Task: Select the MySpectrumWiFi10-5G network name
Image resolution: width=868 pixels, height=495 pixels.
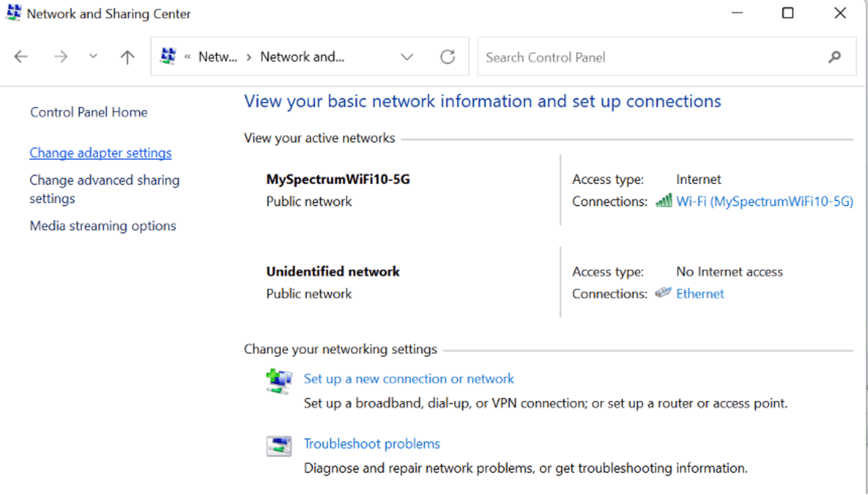Action: pos(338,179)
